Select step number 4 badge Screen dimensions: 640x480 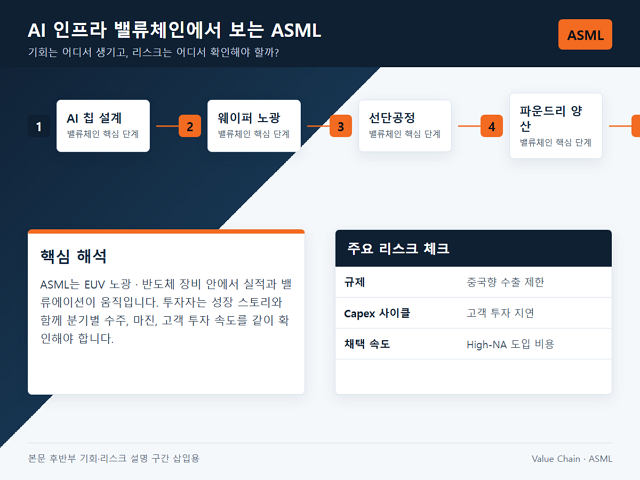coord(492,126)
